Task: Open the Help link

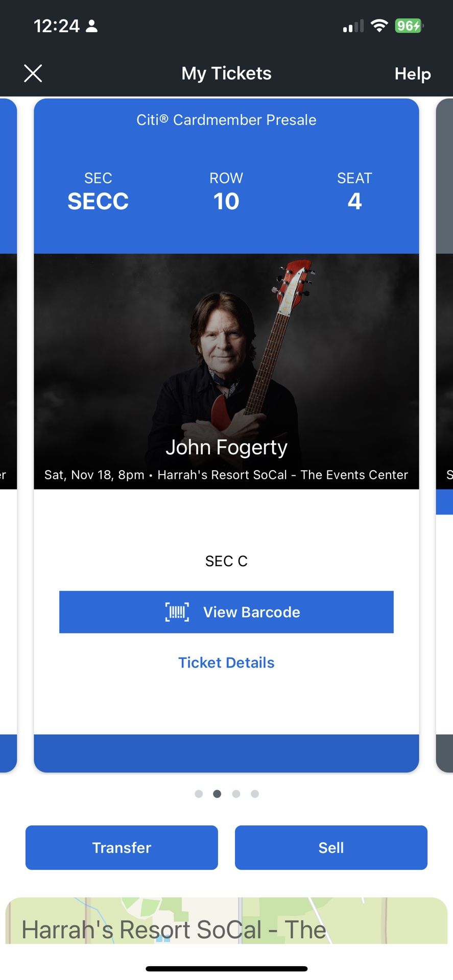Action: coord(412,74)
